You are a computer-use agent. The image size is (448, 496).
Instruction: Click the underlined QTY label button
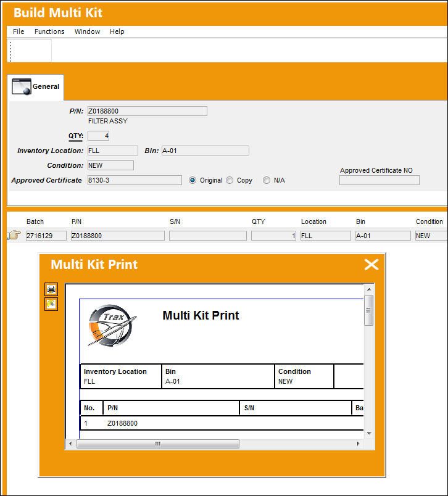point(76,136)
